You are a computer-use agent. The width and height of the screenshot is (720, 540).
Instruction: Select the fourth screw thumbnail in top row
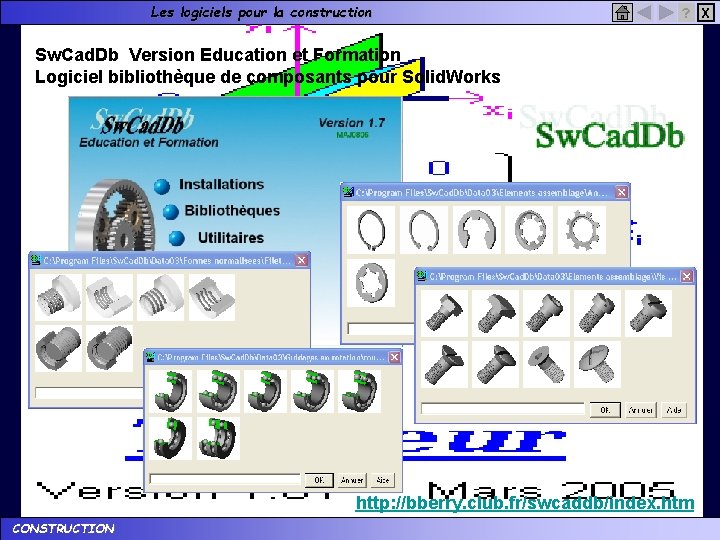pyautogui.click(x=597, y=314)
